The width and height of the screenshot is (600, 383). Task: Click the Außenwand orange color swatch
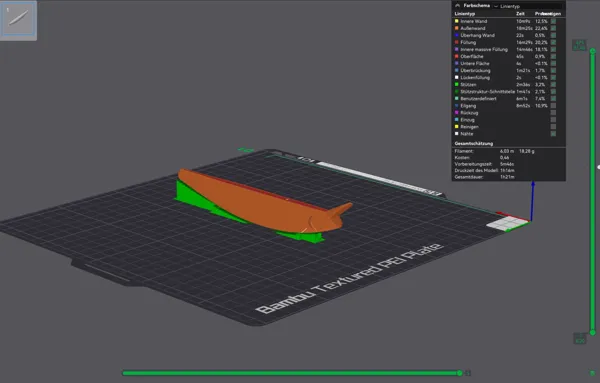tap(457, 28)
